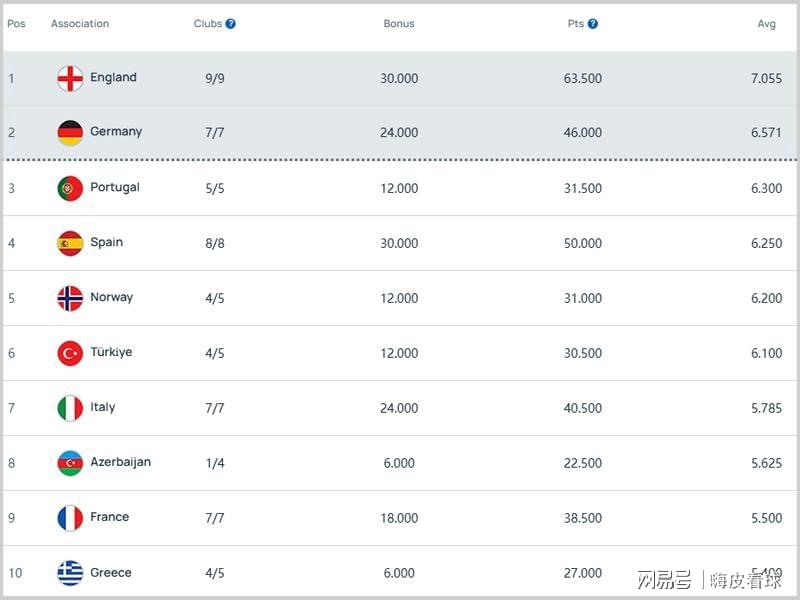Image resolution: width=800 pixels, height=600 pixels.
Task: Click Germany's average value 6.571
Action: click(766, 133)
